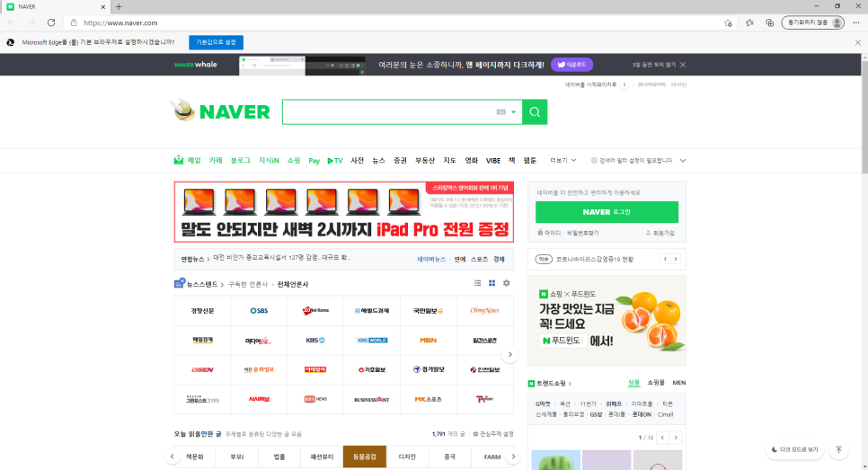
Task: Open 지도 from the service menu
Action: click(449, 161)
